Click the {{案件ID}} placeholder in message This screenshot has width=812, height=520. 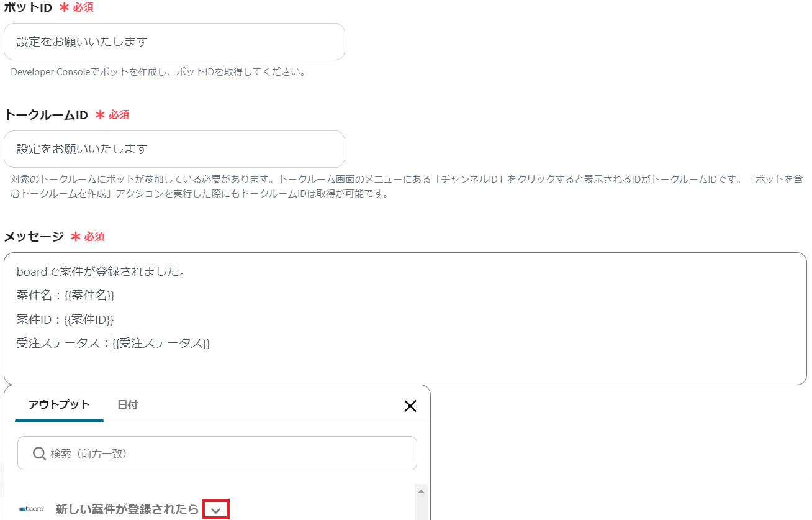click(x=89, y=319)
